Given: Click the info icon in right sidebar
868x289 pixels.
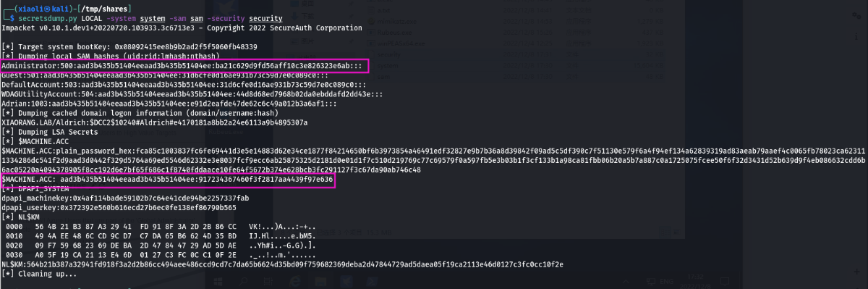Looking at the screenshot, I should click(x=856, y=36).
